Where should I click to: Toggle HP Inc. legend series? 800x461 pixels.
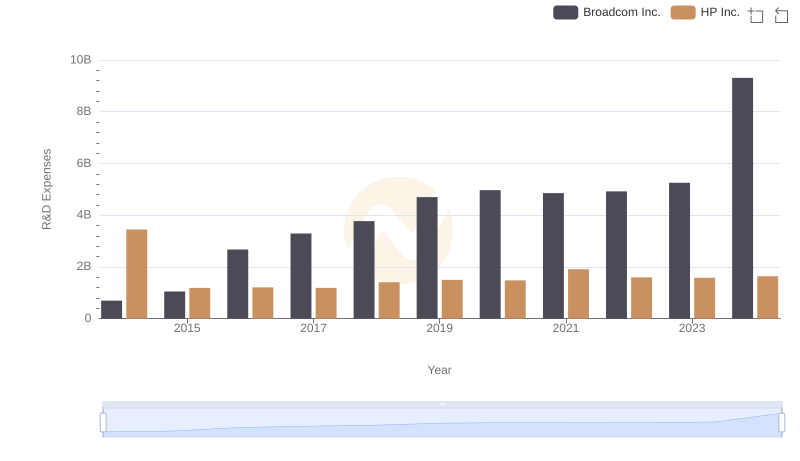pos(705,12)
